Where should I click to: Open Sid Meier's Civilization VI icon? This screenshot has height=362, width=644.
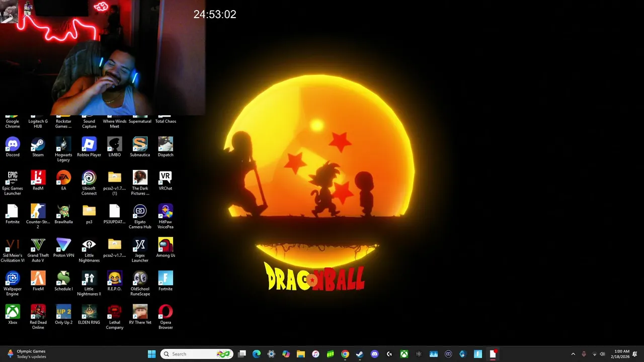13,250
